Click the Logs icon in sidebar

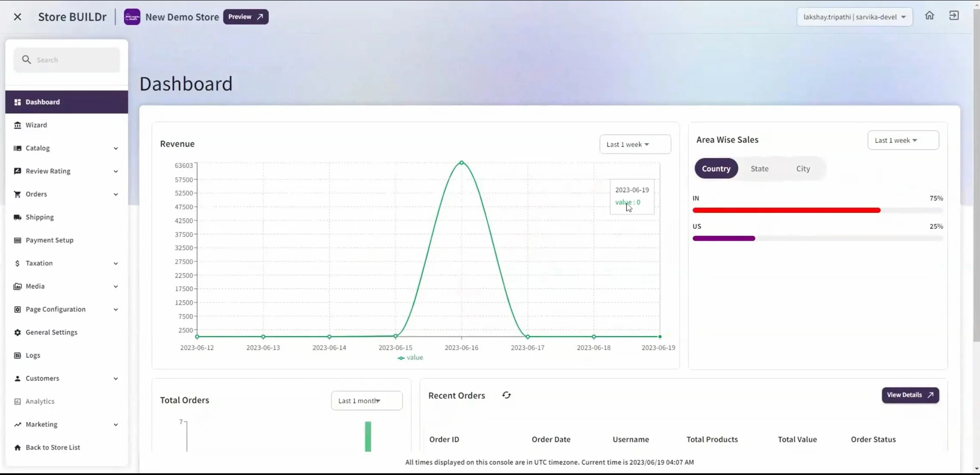pyautogui.click(x=17, y=355)
